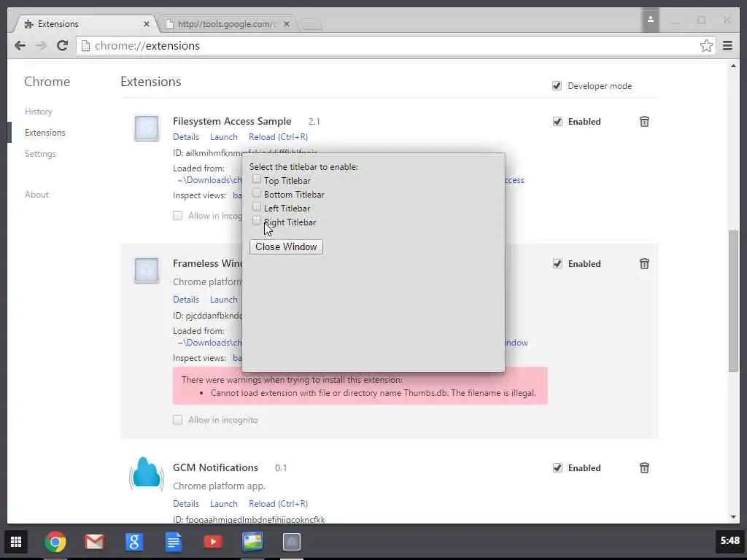The height and width of the screenshot is (560, 747).
Task: Open the user profile button in title bar
Action: click(650, 20)
